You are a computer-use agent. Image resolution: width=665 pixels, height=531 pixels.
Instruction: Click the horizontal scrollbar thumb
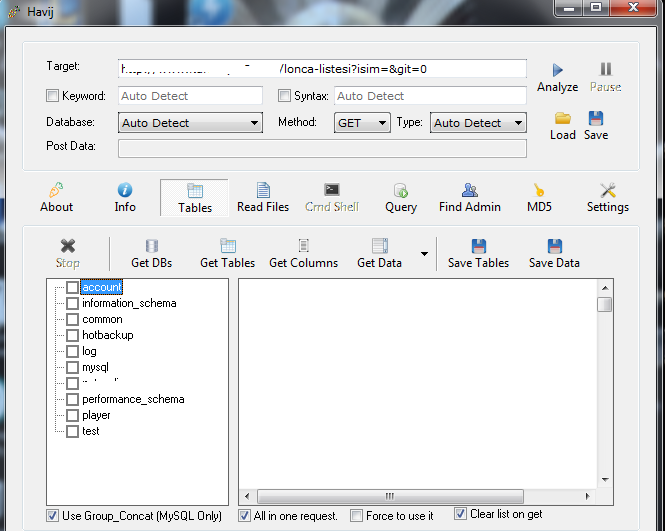(x=390, y=496)
